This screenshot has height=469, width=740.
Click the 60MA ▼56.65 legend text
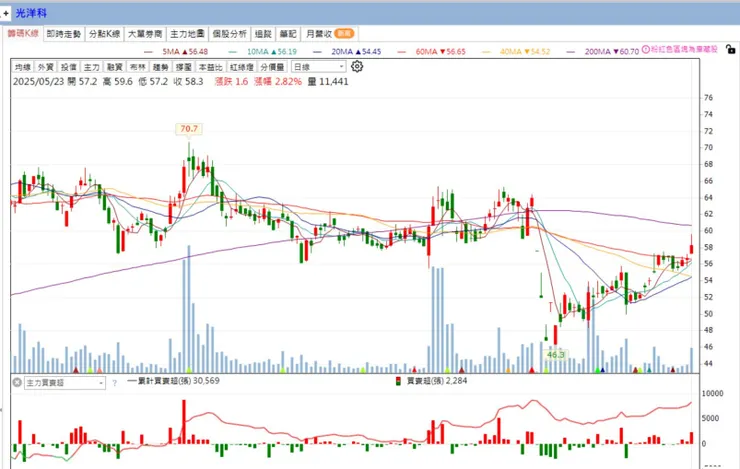click(440, 51)
